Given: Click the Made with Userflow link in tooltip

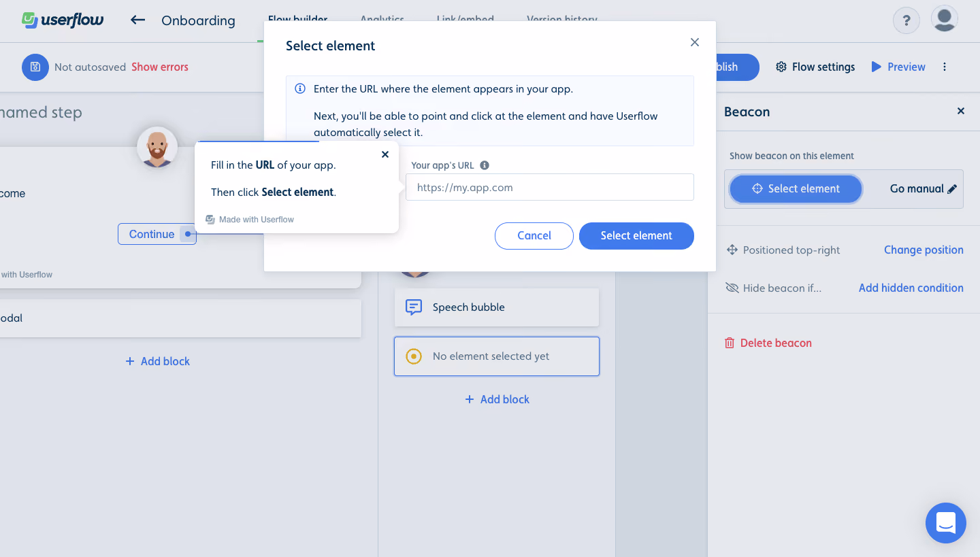Looking at the screenshot, I should click(250, 220).
